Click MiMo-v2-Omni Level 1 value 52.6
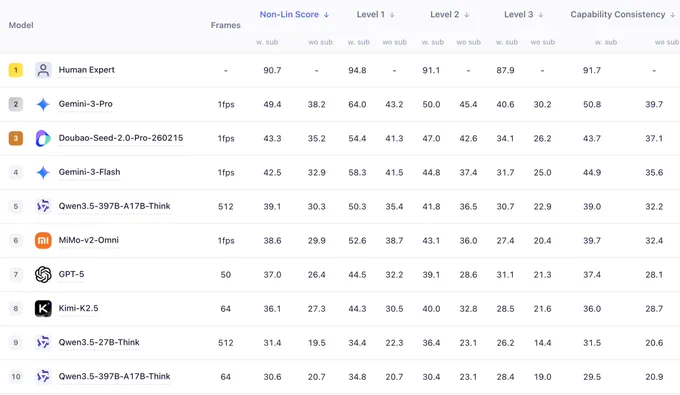This screenshot has height=395, width=680. click(x=357, y=241)
